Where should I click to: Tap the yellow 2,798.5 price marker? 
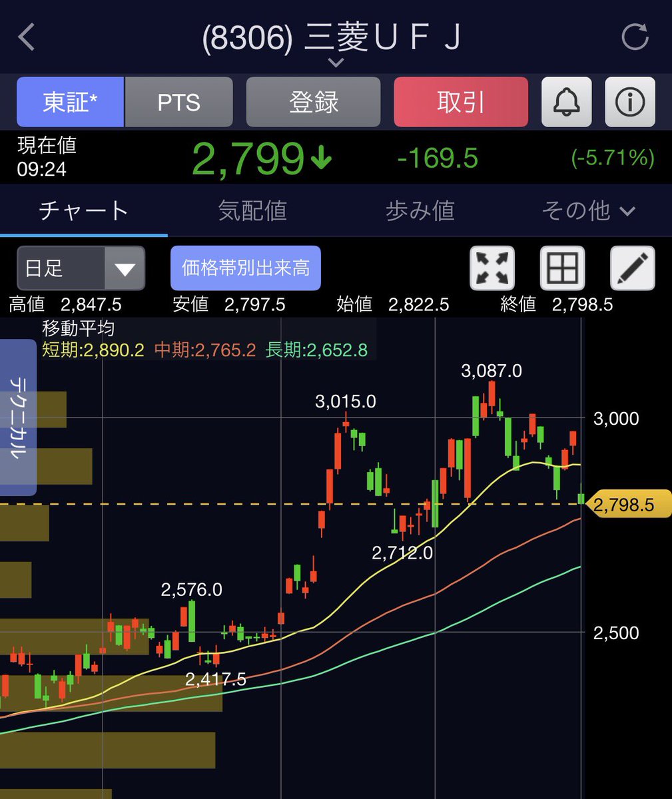(x=629, y=505)
